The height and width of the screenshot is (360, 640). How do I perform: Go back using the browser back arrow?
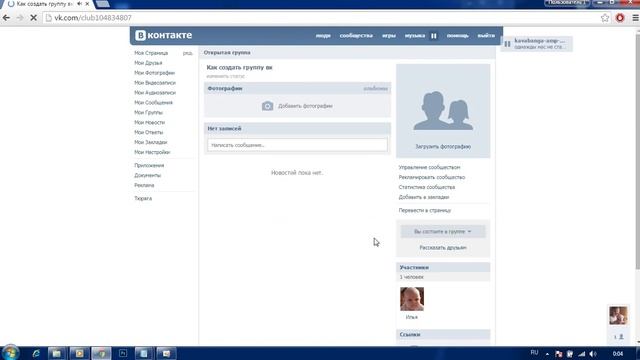6,18
